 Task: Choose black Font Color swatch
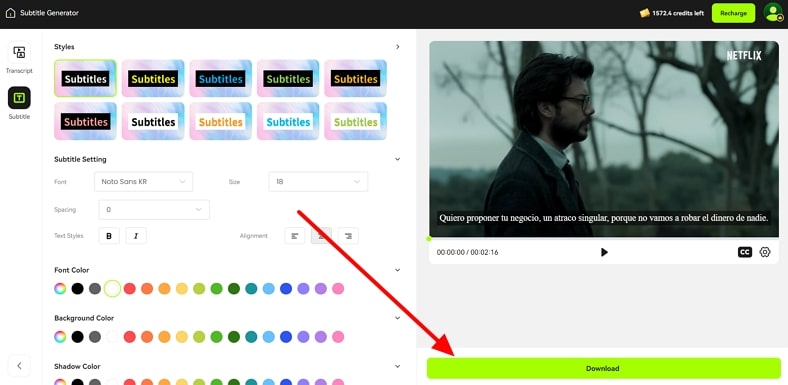77,288
